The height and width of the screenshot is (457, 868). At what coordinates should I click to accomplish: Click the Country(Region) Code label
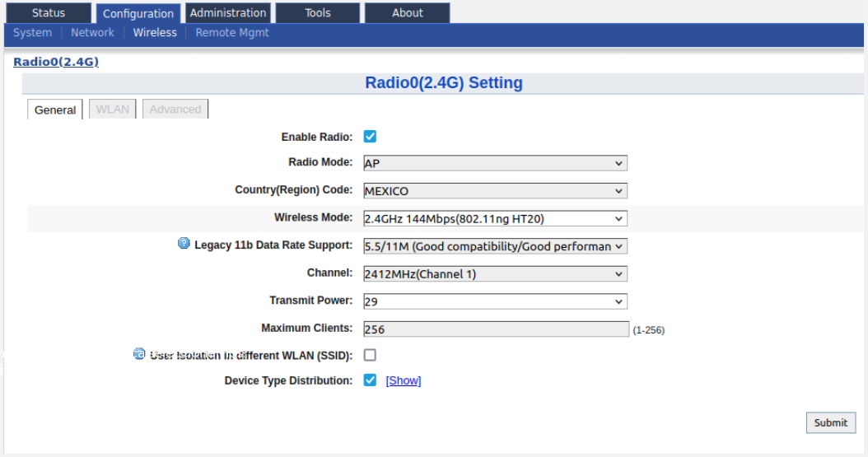293,189
